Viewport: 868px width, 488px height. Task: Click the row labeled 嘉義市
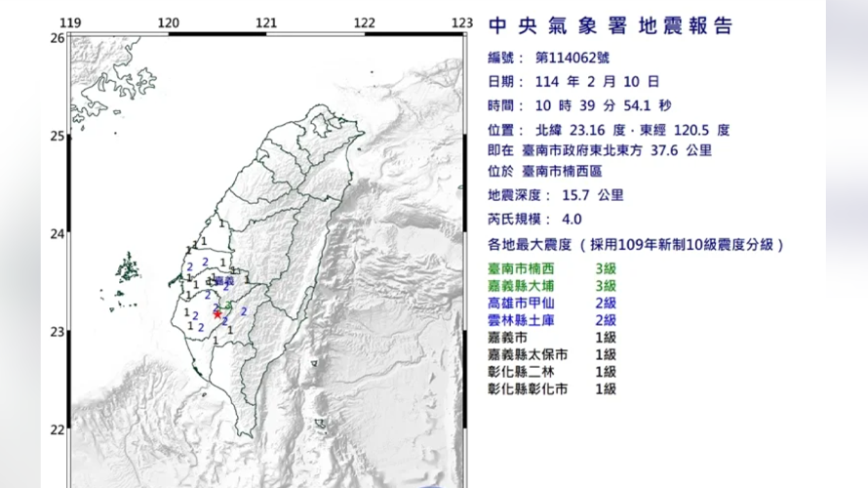coord(552,338)
